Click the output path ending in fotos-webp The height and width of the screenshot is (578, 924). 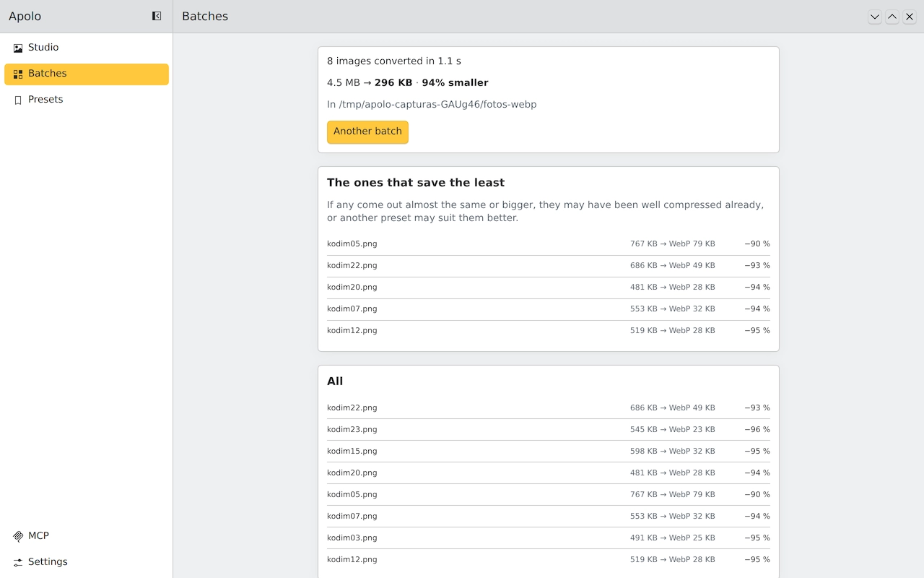pyautogui.click(x=432, y=104)
